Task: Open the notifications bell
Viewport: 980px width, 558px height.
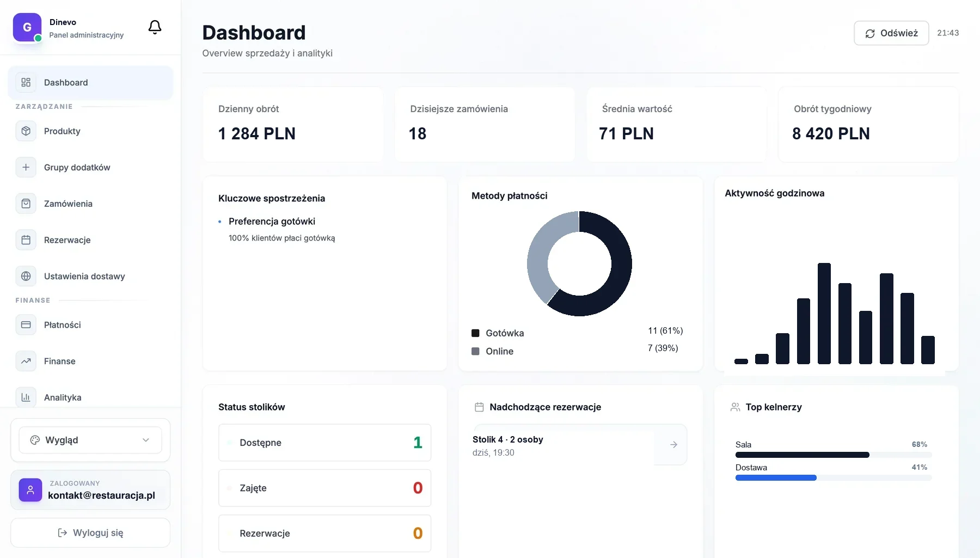Action: (155, 27)
